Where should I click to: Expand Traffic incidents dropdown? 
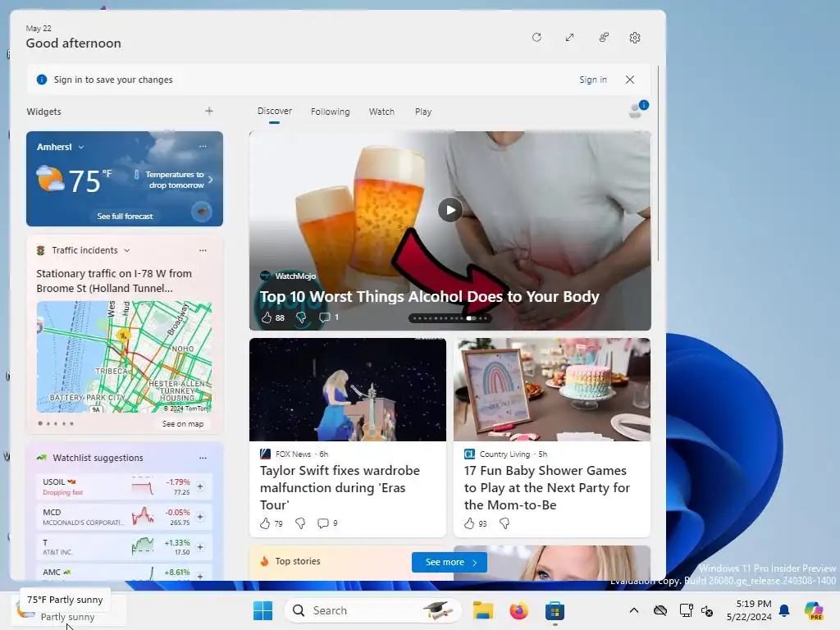click(x=127, y=250)
